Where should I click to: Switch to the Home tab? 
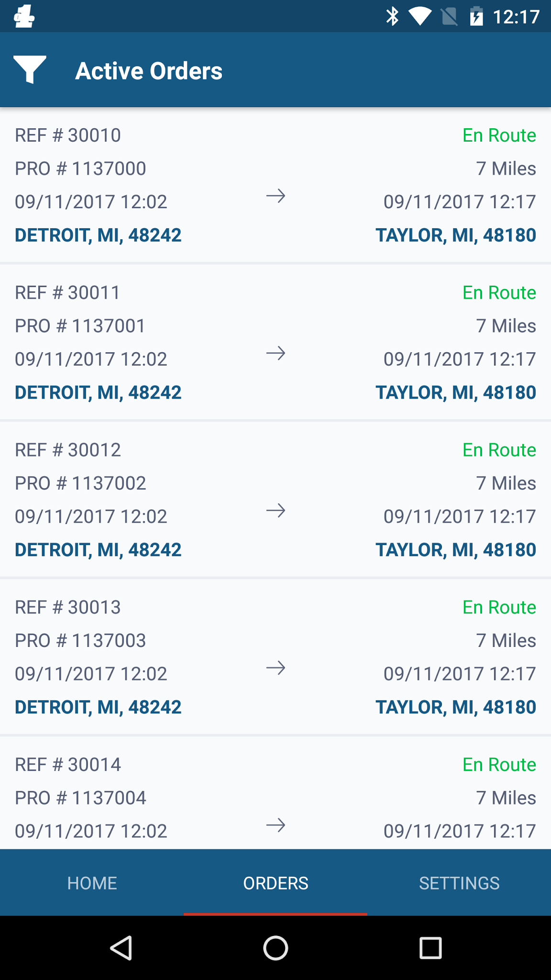tap(92, 883)
